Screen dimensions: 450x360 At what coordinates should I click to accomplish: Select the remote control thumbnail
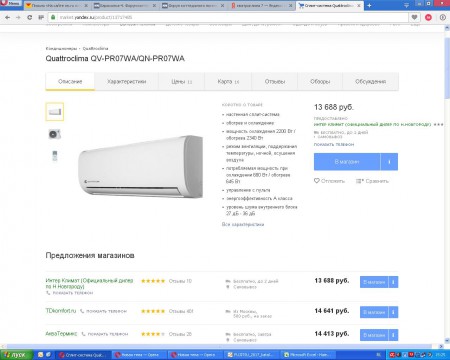[55, 156]
